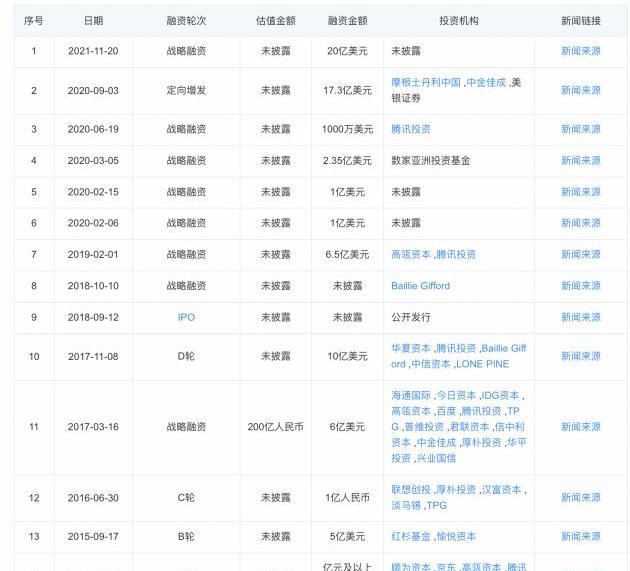Click the 日期 column header
The height and width of the screenshot is (571, 630).
[x=93, y=21]
